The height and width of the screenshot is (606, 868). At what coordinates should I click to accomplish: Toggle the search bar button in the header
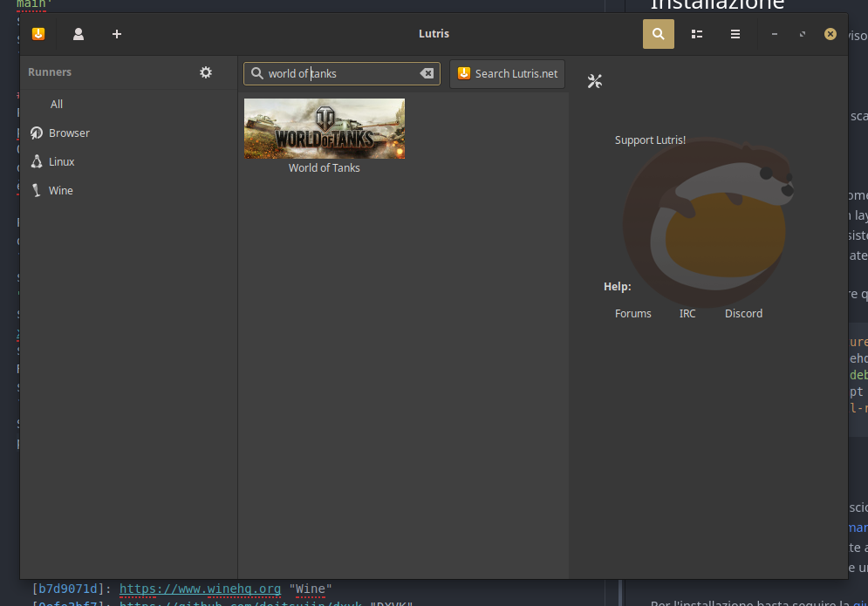(658, 34)
